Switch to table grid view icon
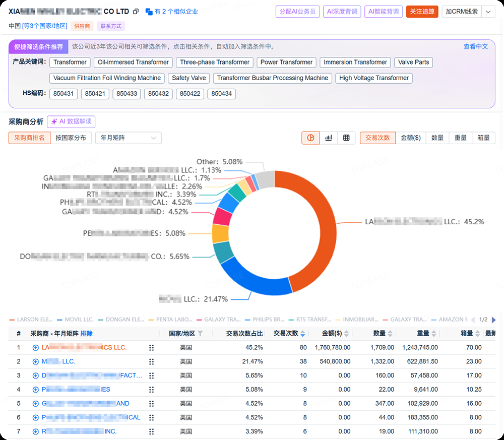The height and width of the screenshot is (440, 504). pyautogui.click(x=346, y=138)
